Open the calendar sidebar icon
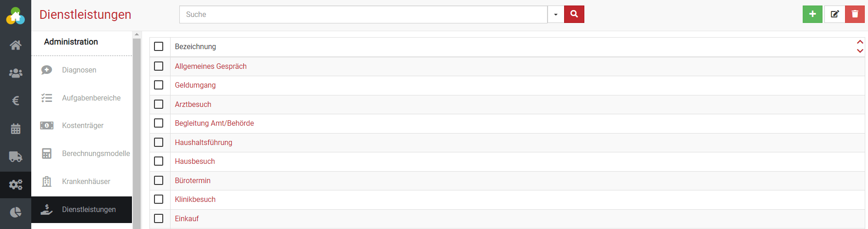This screenshot has height=229, width=868. click(16, 129)
